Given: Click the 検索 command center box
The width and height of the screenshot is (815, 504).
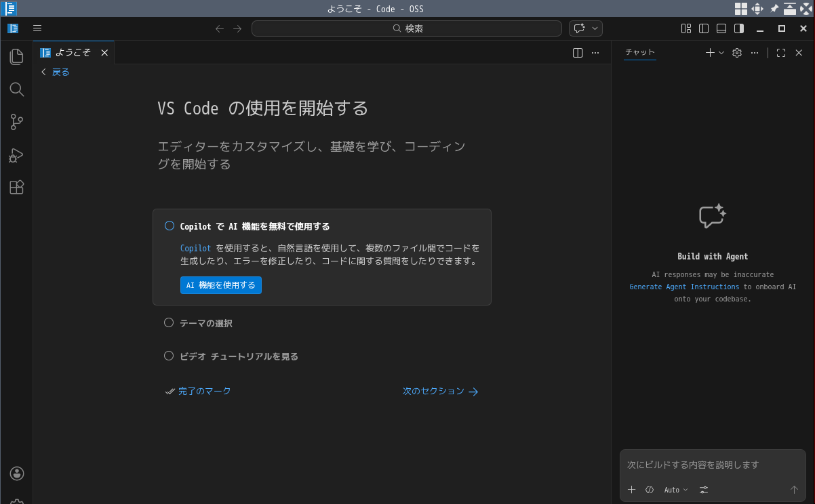Looking at the screenshot, I should 407,28.
